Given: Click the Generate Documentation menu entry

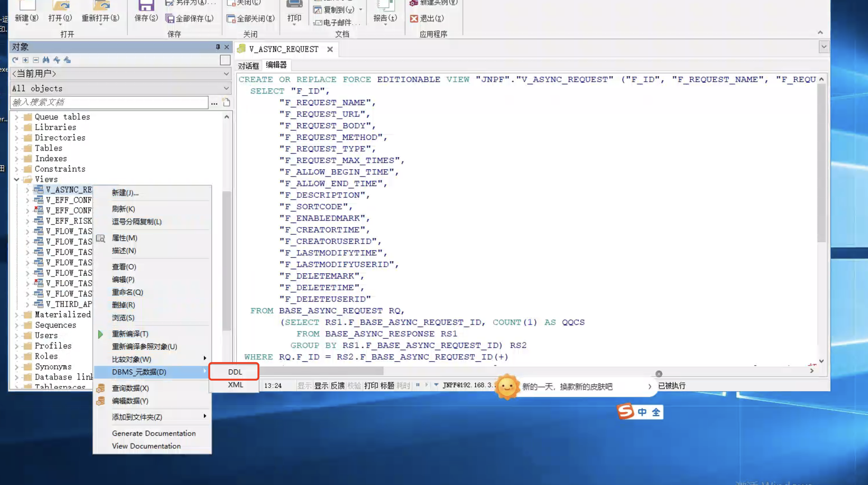Looking at the screenshot, I should coord(154,433).
